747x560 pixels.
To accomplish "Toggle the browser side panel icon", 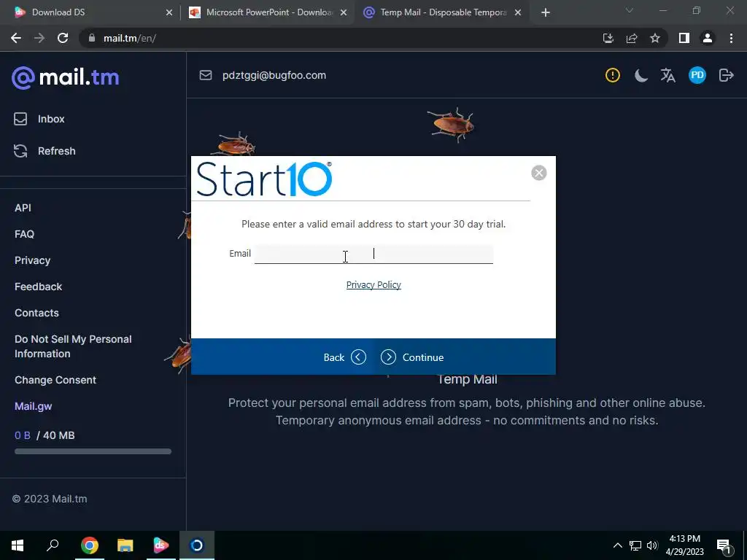I will [684, 38].
